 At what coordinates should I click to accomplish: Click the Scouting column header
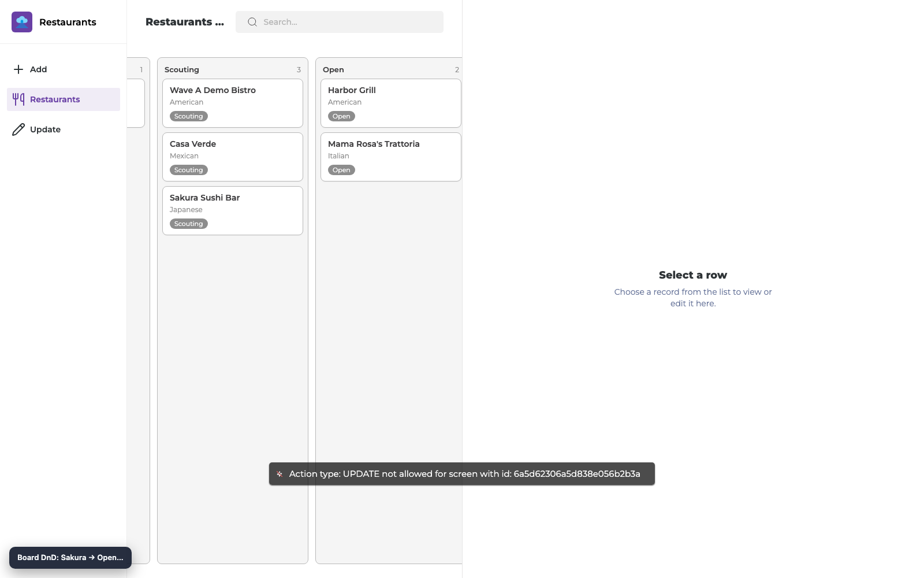coord(182,69)
